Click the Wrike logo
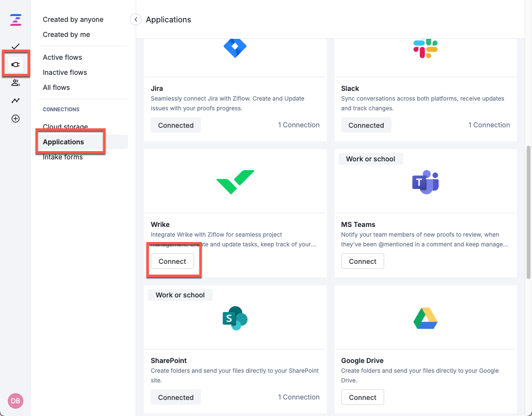Image resolution: width=532 pixels, height=416 pixels. pyautogui.click(x=235, y=182)
